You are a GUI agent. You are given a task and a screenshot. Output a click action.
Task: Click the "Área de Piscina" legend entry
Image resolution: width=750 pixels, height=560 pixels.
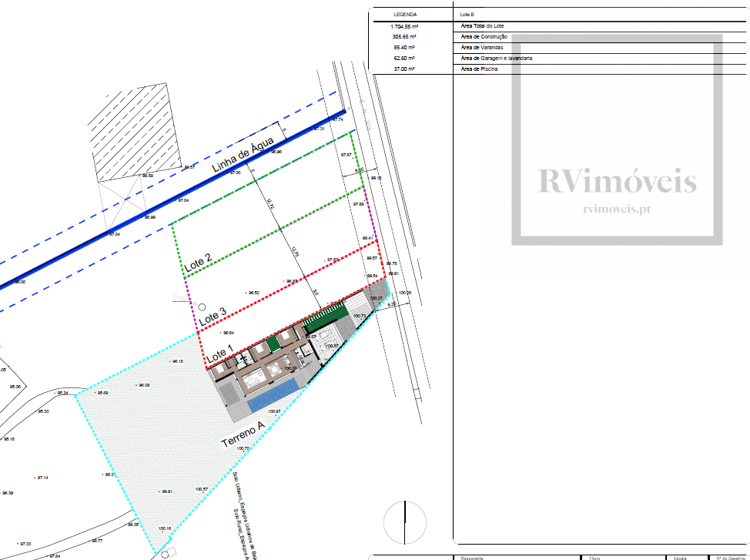point(479,69)
